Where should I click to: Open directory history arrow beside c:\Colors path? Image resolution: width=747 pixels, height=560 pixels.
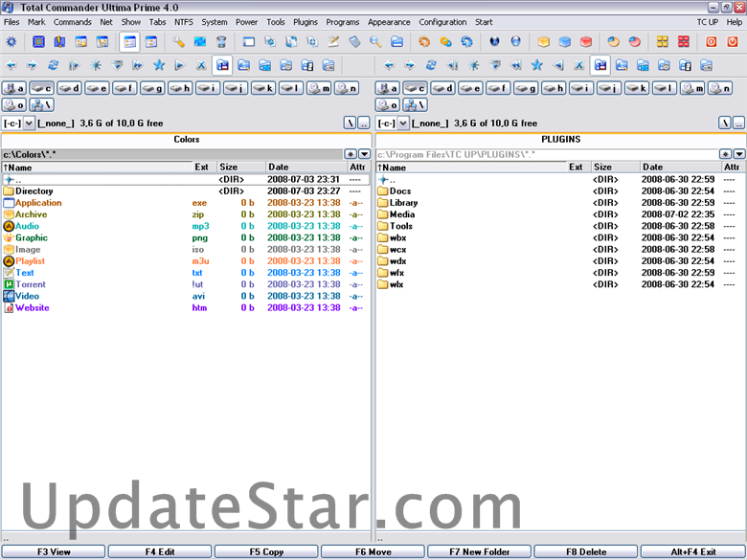pos(365,154)
